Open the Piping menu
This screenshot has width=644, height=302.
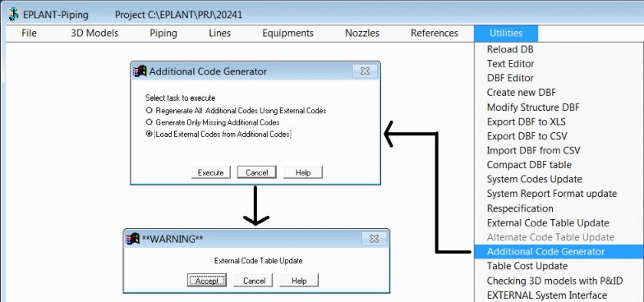pos(163,33)
